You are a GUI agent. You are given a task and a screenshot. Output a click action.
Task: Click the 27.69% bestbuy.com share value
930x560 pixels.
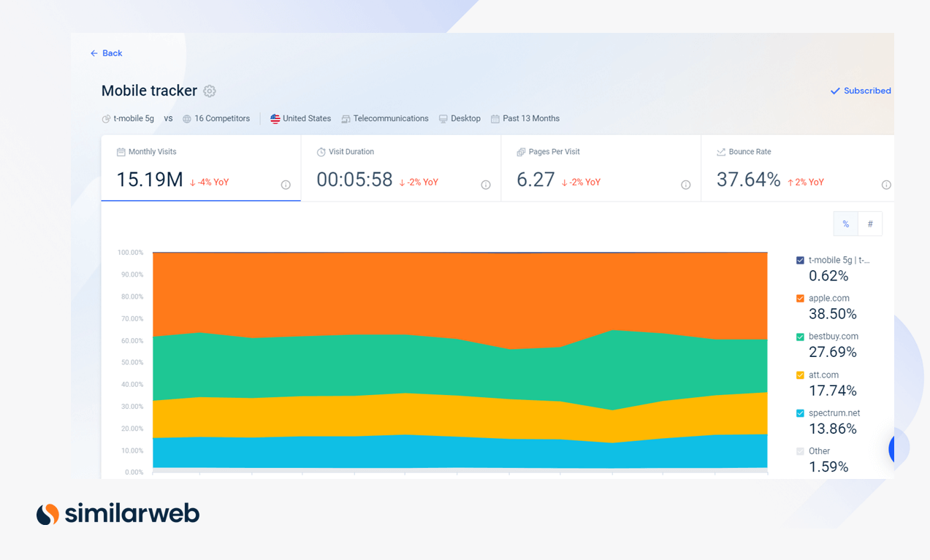833,352
